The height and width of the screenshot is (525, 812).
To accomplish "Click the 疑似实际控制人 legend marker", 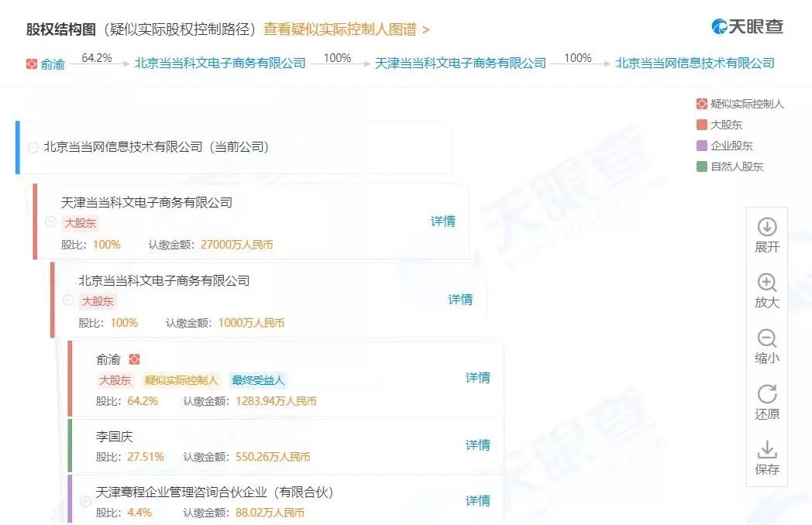I will click(x=702, y=104).
